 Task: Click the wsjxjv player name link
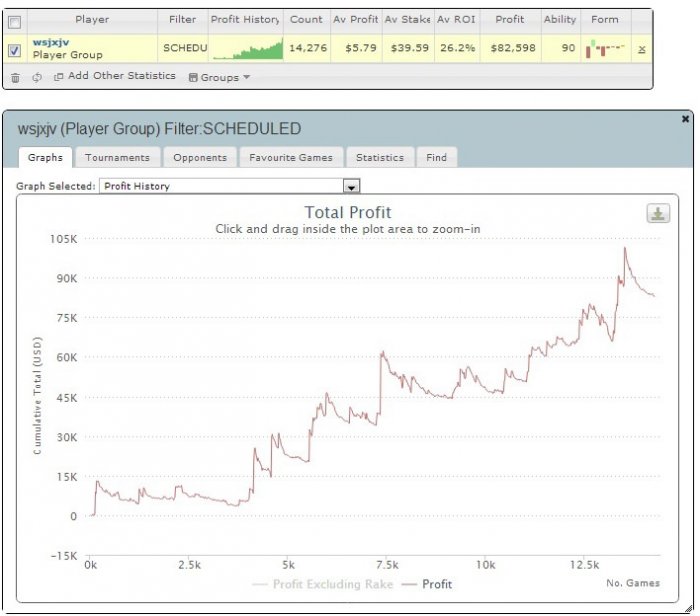[51, 42]
